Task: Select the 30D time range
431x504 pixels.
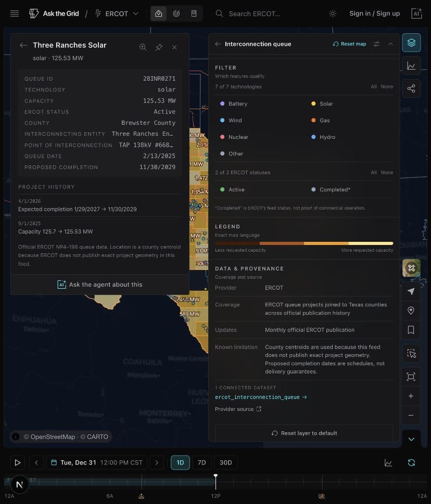Action: tap(225, 462)
